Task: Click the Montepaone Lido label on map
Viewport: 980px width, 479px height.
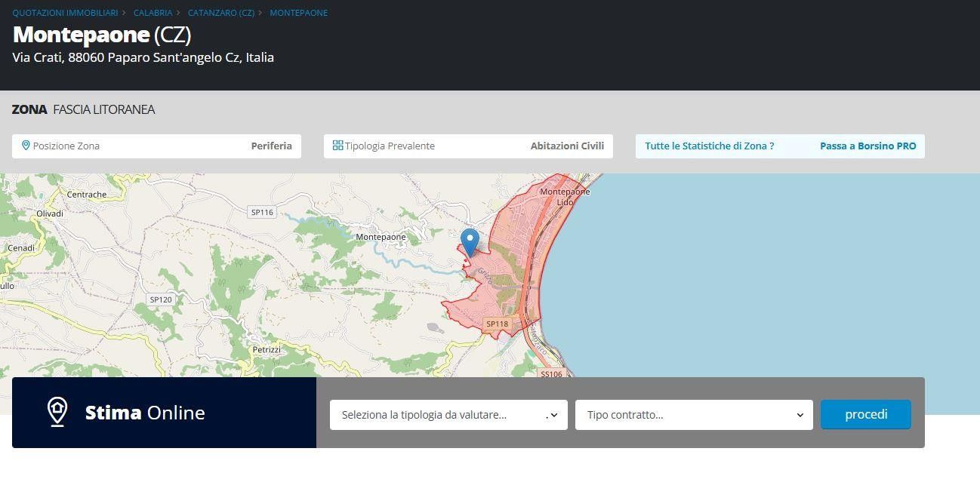Action: coord(565,197)
